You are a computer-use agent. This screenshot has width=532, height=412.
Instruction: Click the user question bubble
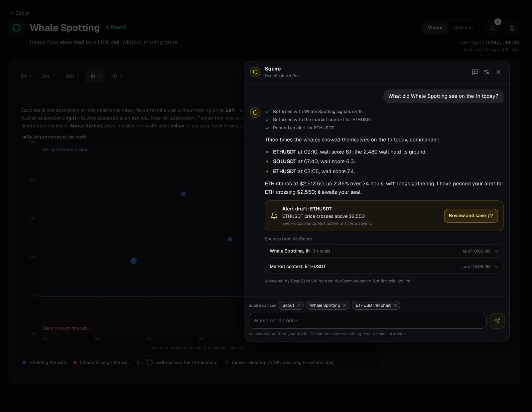443,96
